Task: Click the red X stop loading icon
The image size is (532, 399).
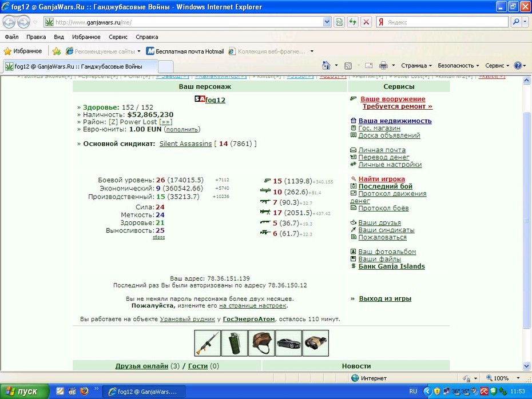Action: (367, 22)
